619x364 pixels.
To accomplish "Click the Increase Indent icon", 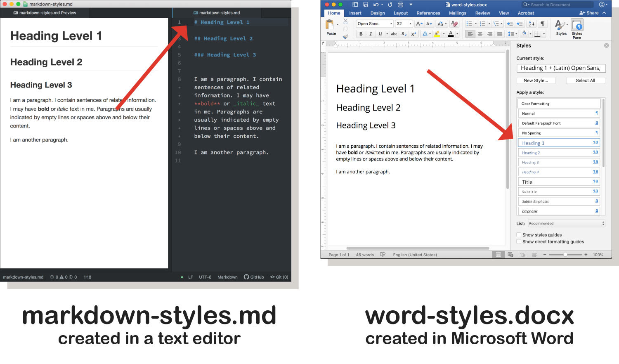I will coord(520,24).
